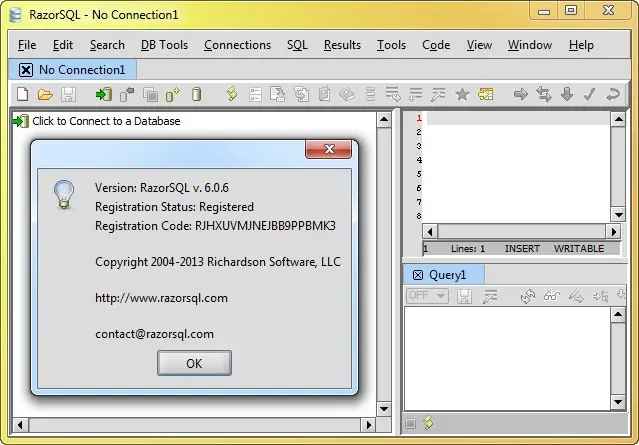Click the green connect icon beside Click to Connect

(21, 121)
